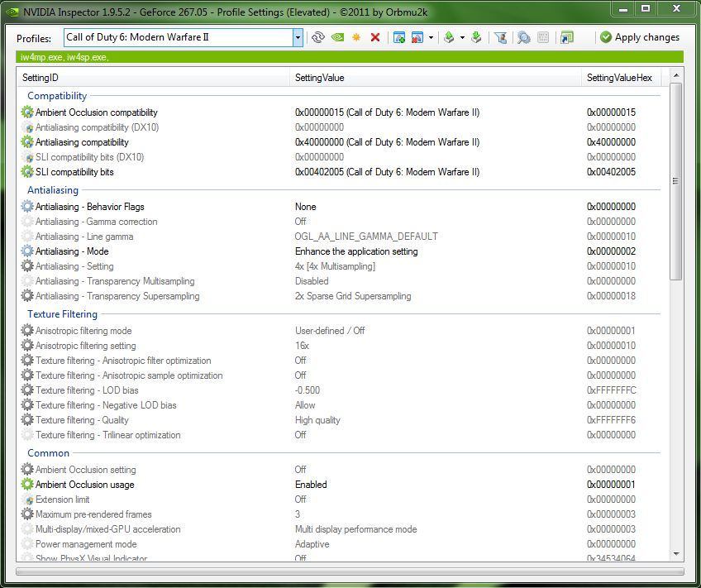The height and width of the screenshot is (588, 701).
Task: Click the SettingValue column header
Action: 436,78
